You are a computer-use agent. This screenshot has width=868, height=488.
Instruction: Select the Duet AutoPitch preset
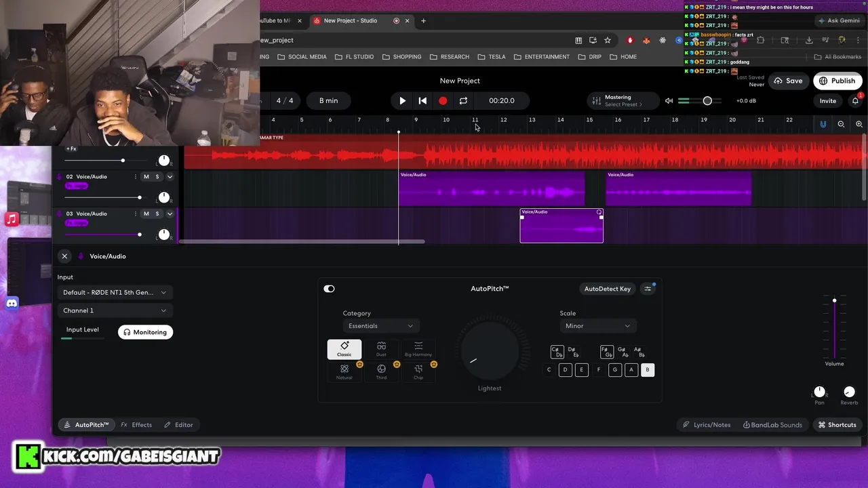point(381,349)
